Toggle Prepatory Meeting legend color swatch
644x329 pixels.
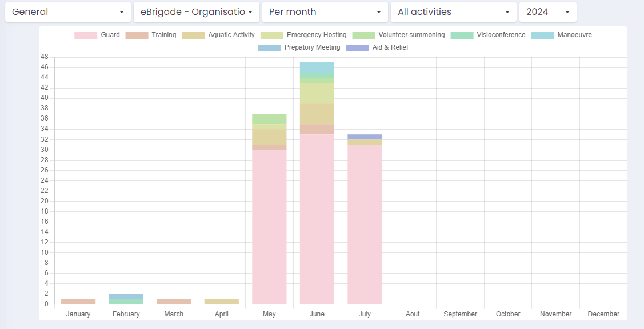coord(270,48)
